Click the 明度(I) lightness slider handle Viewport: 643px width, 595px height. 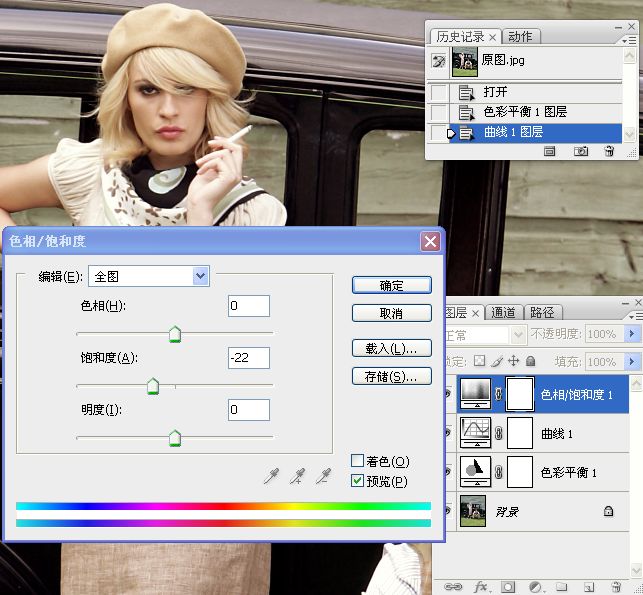[175, 438]
